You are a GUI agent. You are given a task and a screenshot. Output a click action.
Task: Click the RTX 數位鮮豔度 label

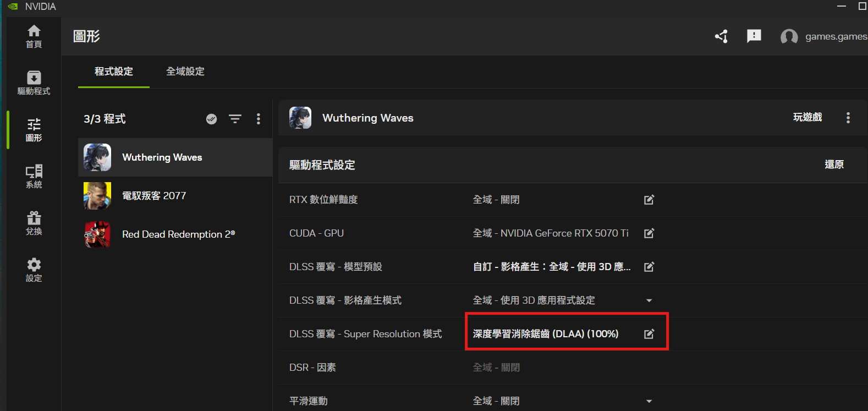click(x=323, y=200)
